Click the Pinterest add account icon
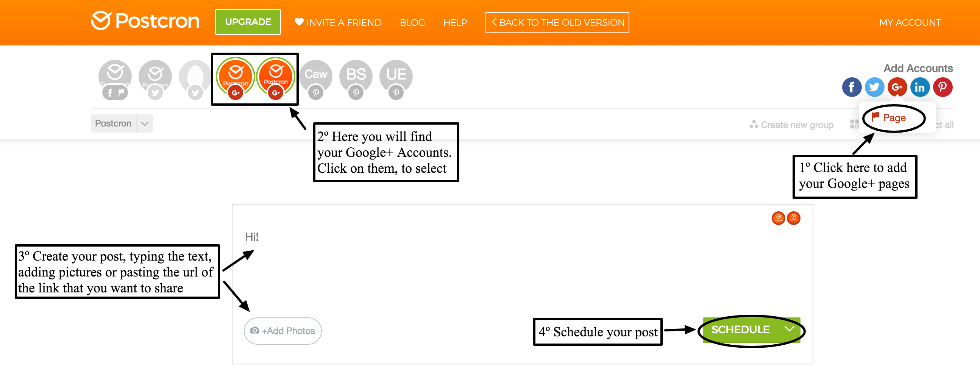Viewport: 980px width, 378px height. [943, 87]
